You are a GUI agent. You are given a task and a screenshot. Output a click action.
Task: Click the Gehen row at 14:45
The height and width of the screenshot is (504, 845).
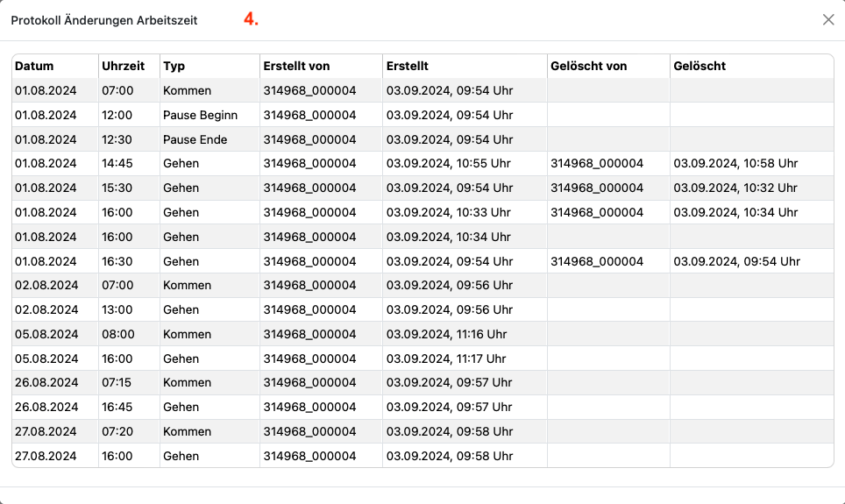point(422,163)
